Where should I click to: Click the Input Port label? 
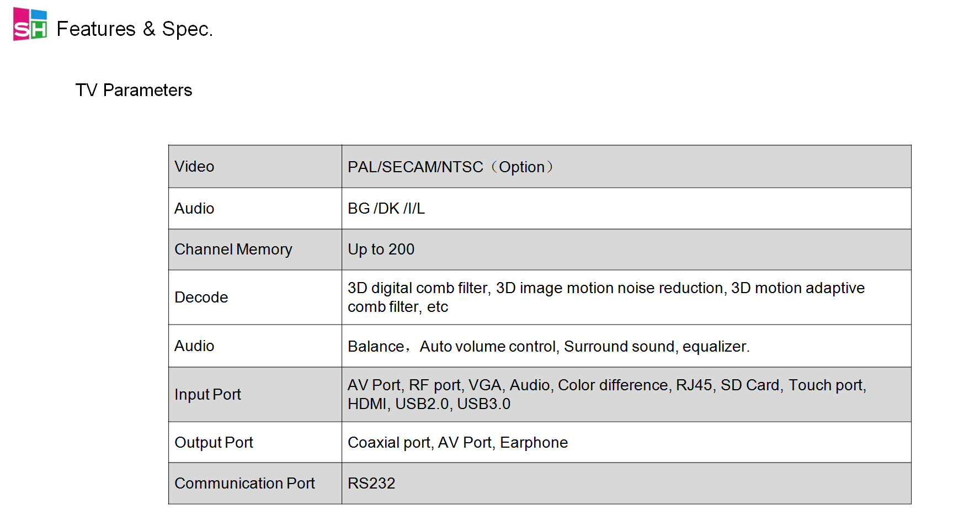207,394
